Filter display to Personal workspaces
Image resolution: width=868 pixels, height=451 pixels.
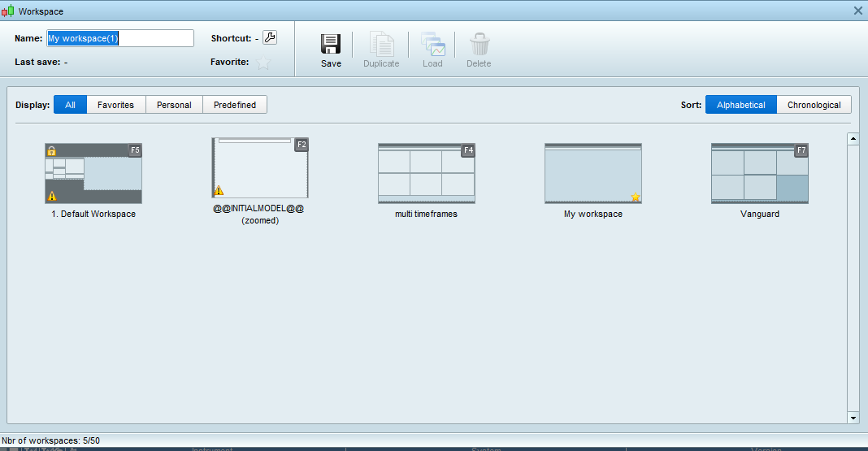(174, 105)
